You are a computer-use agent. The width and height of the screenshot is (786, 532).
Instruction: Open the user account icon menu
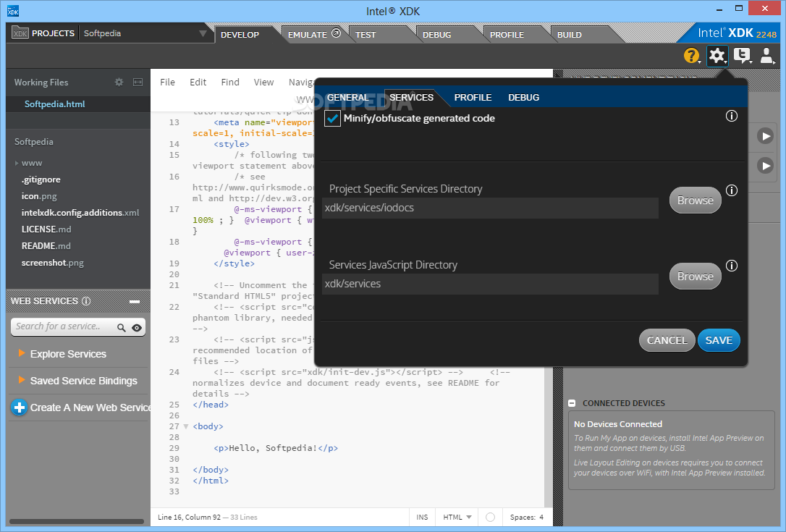[767, 56]
